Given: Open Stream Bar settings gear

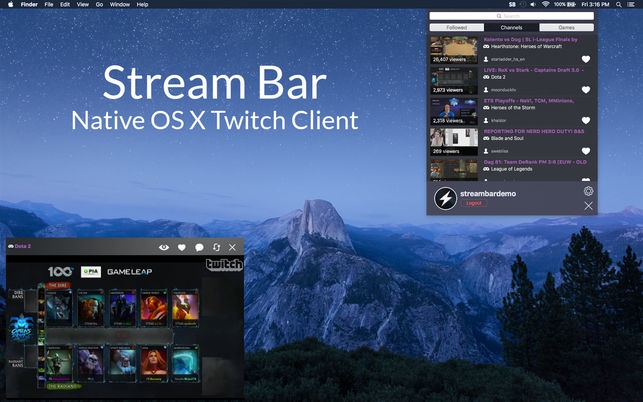Looking at the screenshot, I should coord(588,191).
